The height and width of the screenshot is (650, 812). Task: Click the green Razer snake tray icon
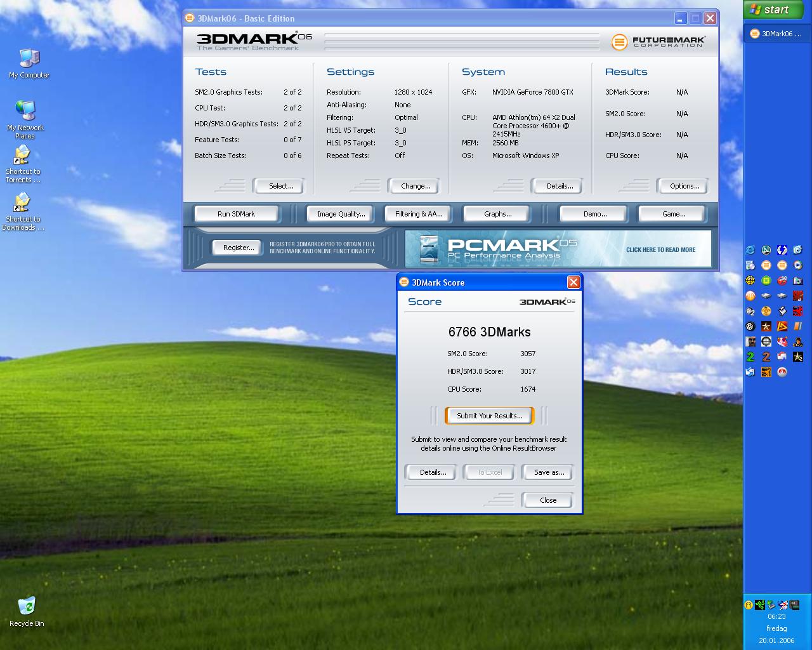[x=760, y=605]
